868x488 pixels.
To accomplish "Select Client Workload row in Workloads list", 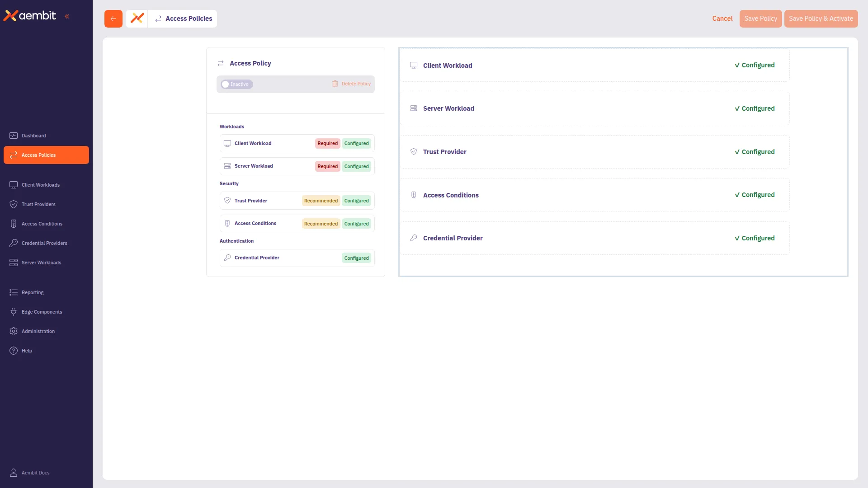I will 297,143.
